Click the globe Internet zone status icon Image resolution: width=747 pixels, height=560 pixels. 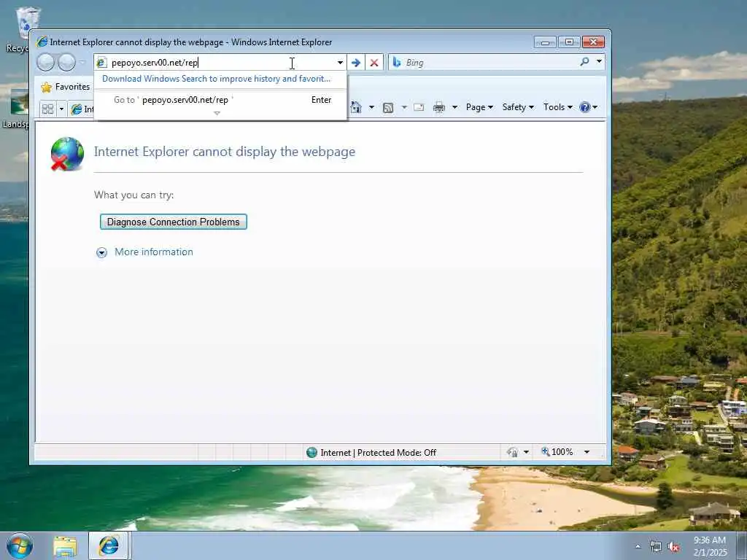[311, 452]
